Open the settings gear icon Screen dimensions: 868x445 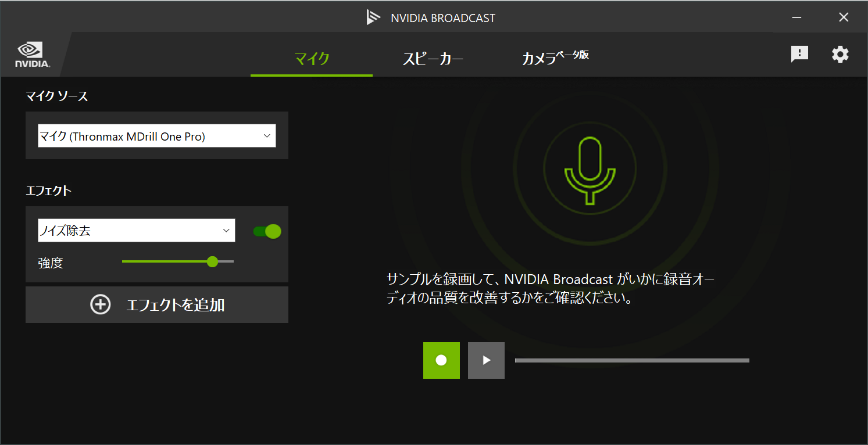click(x=840, y=55)
